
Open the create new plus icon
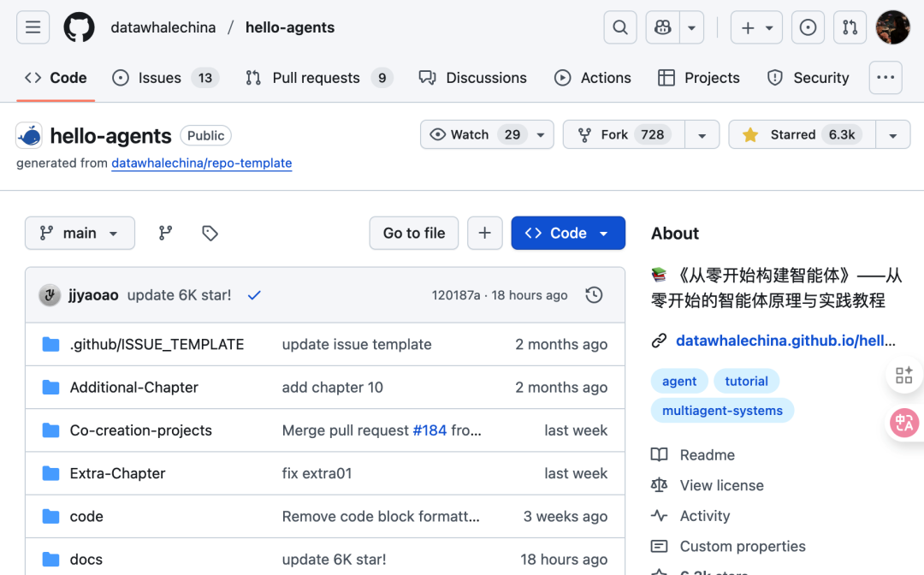coord(748,27)
